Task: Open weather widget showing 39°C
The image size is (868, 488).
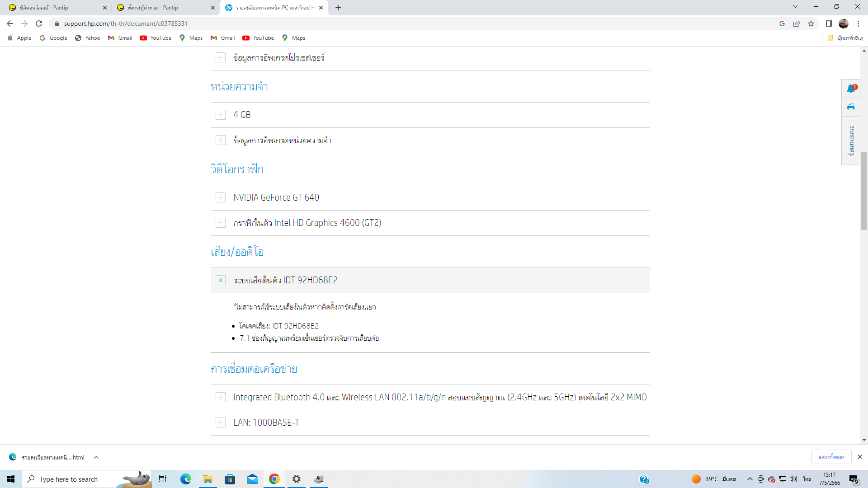Action: point(713,479)
